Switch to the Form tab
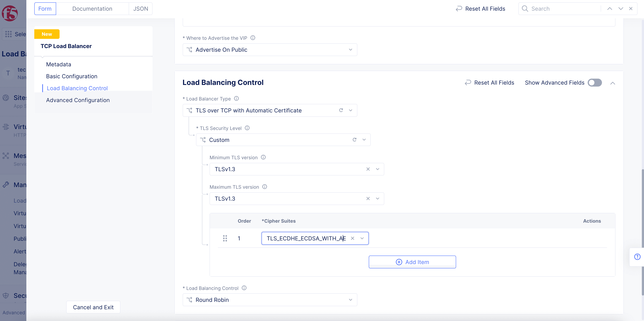The image size is (644, 321). (45, 9)
